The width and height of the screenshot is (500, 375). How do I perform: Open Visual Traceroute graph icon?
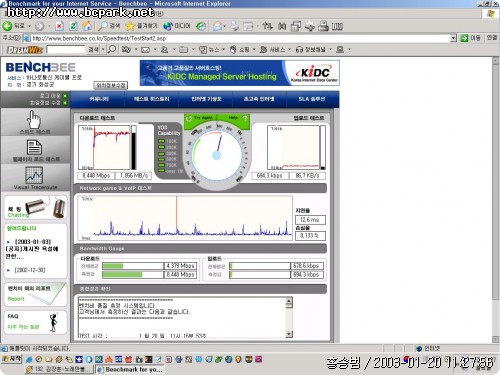click(34, 175)
